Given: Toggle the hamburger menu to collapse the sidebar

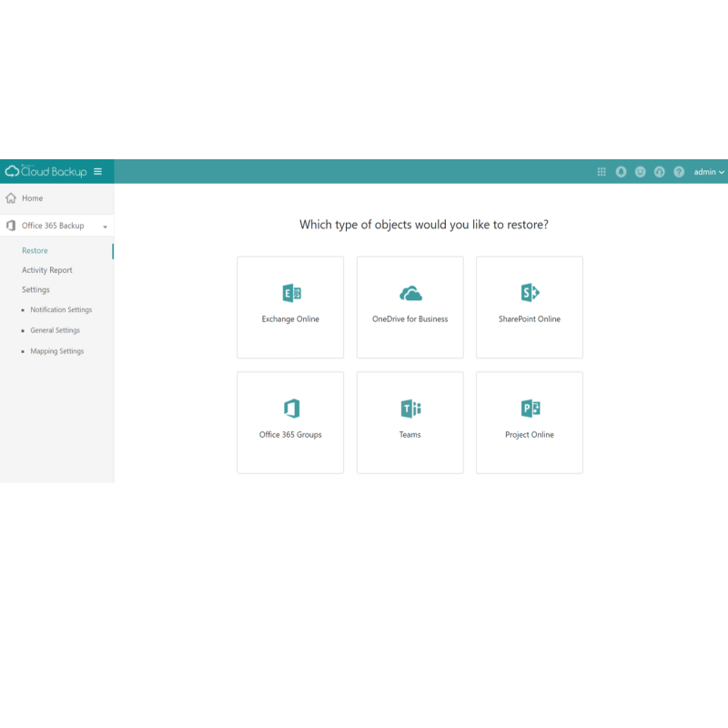Looking at the screenshot, I should (x=97, y=172).
